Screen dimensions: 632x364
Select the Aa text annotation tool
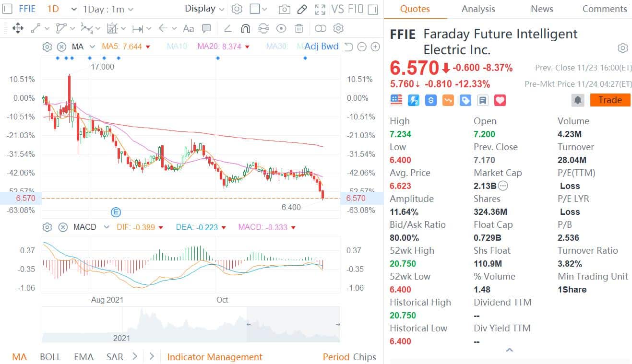tap(188, 28)
